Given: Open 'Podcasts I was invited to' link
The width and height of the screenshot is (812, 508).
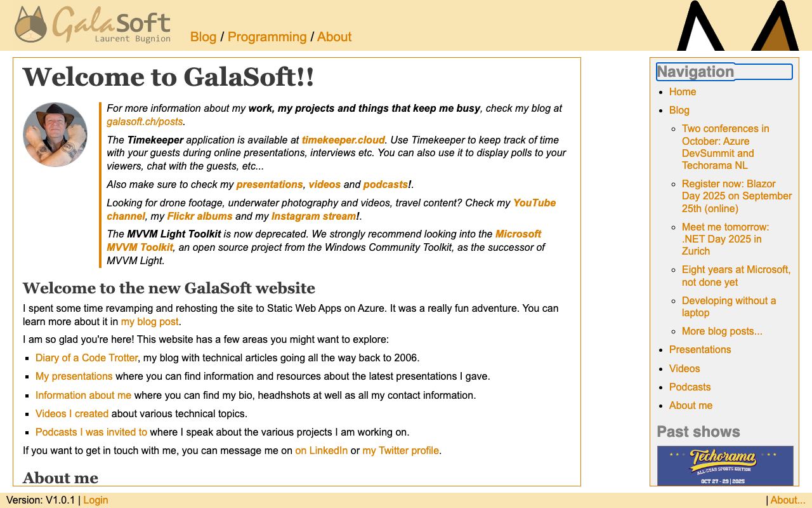Looking at the screenshot, I should [x=91, y=432].
